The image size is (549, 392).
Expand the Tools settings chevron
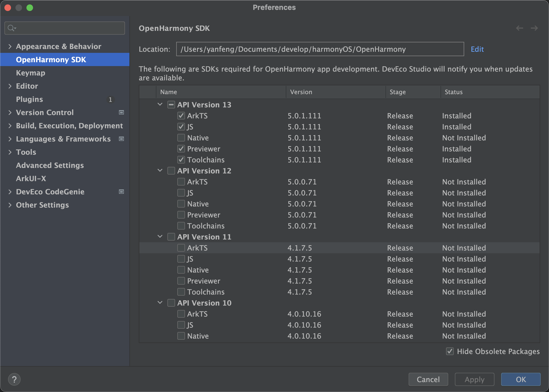click(x=10, y=152)
